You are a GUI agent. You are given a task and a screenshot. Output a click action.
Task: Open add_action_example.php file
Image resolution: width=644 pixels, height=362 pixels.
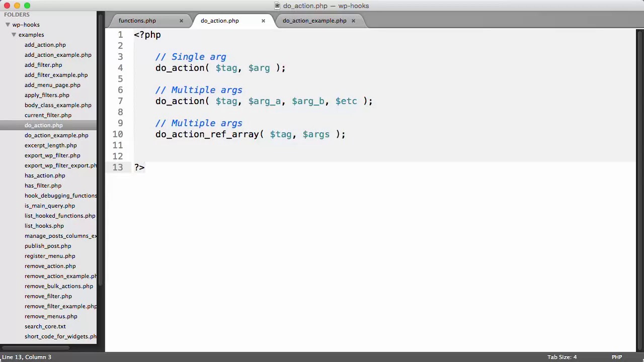[58, 55]
